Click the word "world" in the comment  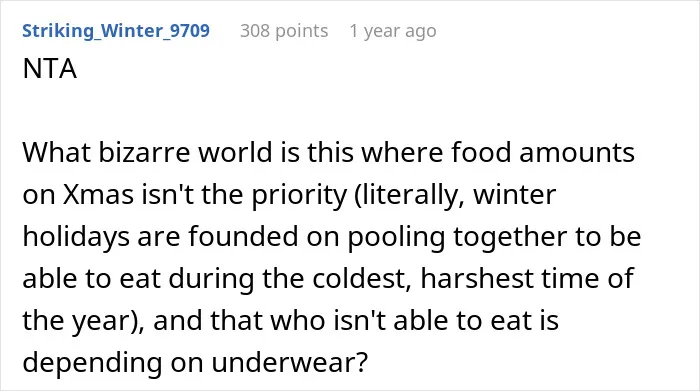click(x=236, y=152)
